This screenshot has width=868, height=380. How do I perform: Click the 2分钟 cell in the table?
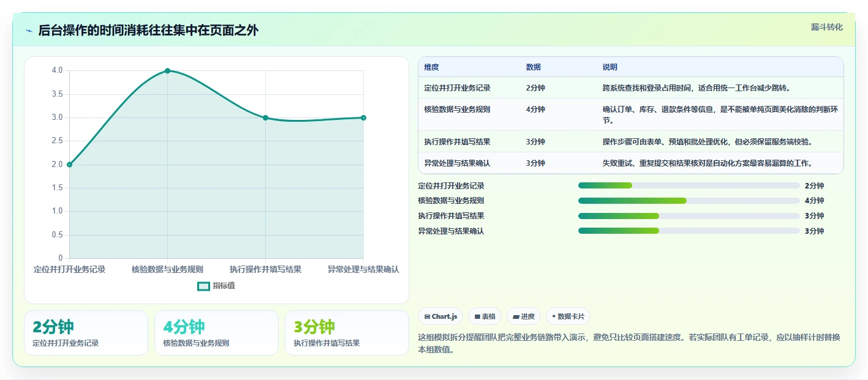(x=535, y=88)
